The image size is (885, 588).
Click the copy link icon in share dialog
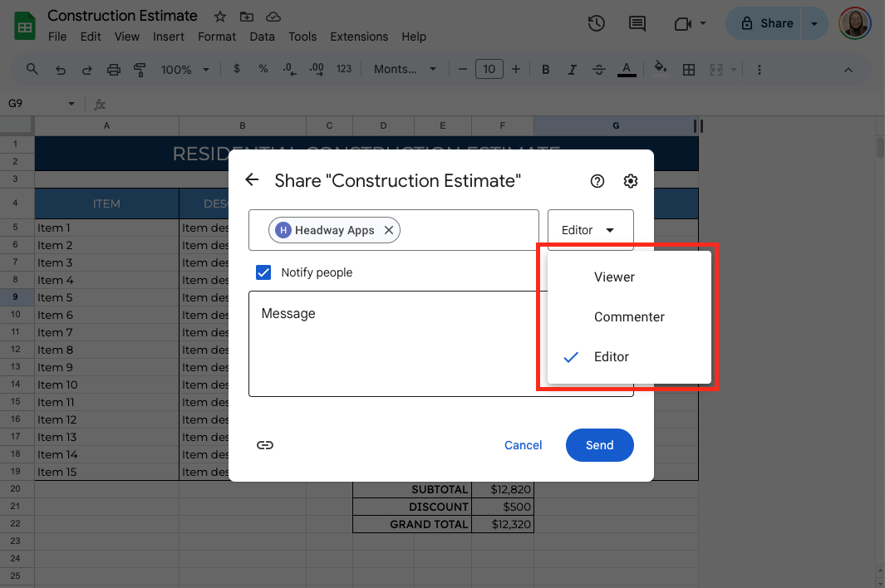pyautogui.click(x=265, y=445)
